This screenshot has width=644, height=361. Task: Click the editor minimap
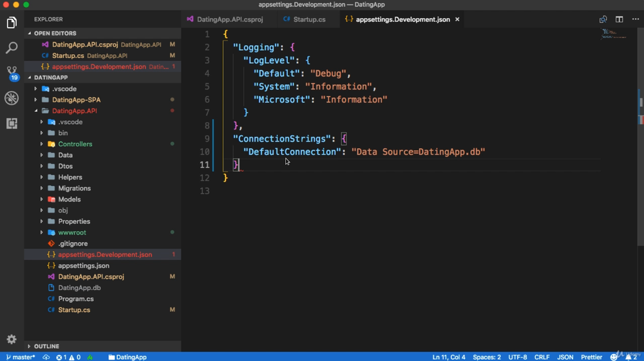click(x=614, y=35)
